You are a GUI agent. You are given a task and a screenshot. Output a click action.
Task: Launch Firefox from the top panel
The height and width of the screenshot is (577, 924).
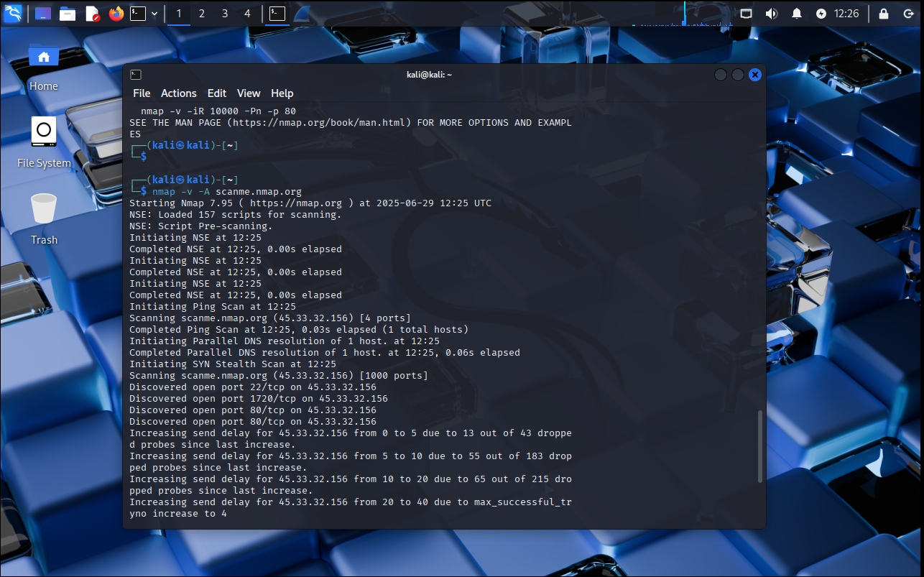(116, 14)
